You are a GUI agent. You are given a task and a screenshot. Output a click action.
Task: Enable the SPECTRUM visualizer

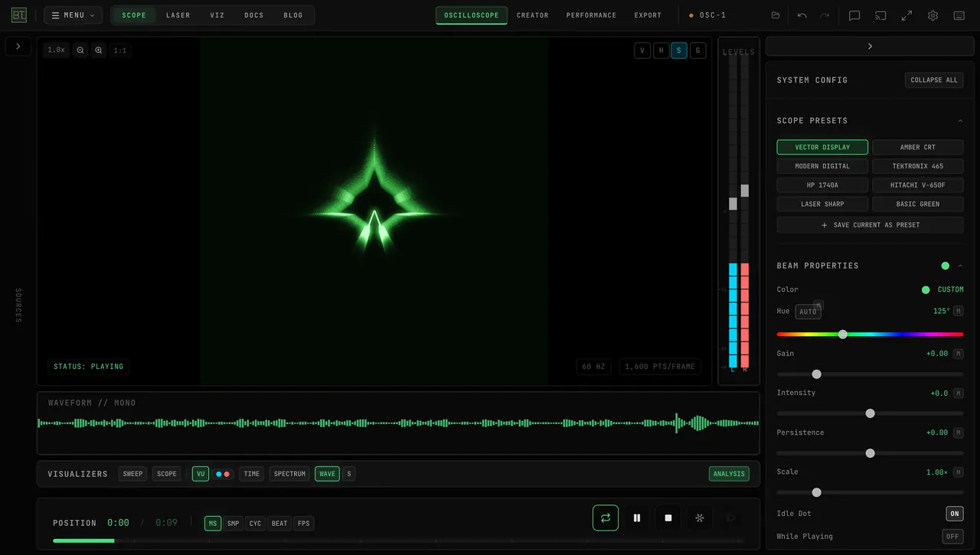289,474
